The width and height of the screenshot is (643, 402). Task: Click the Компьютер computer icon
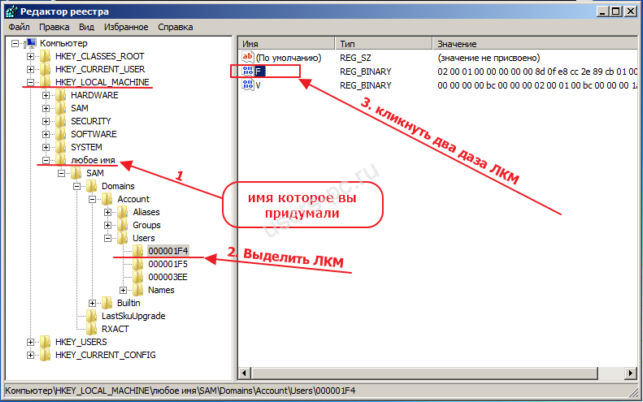tap(31, 43)
